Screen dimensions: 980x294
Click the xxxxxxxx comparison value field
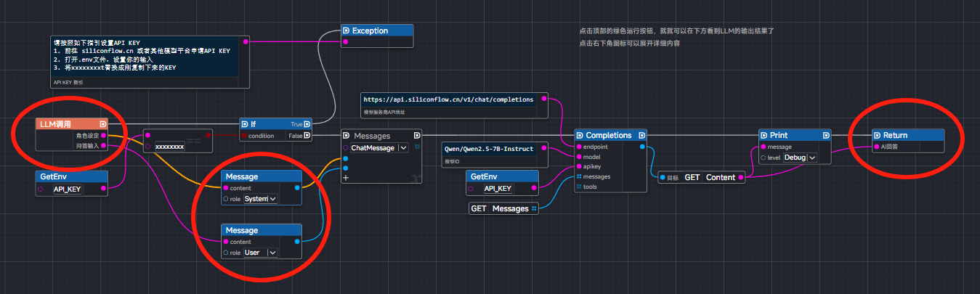tap(169, 146)
